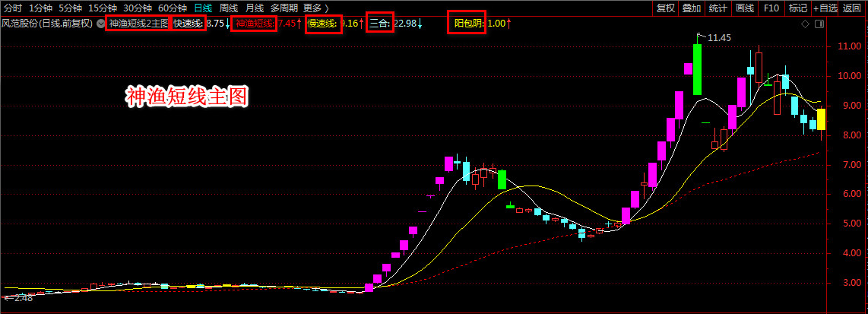Open the 复权 adjustment options
This screenshot has height=314, width=868.
pyautogui.click(x=665, y=8)
